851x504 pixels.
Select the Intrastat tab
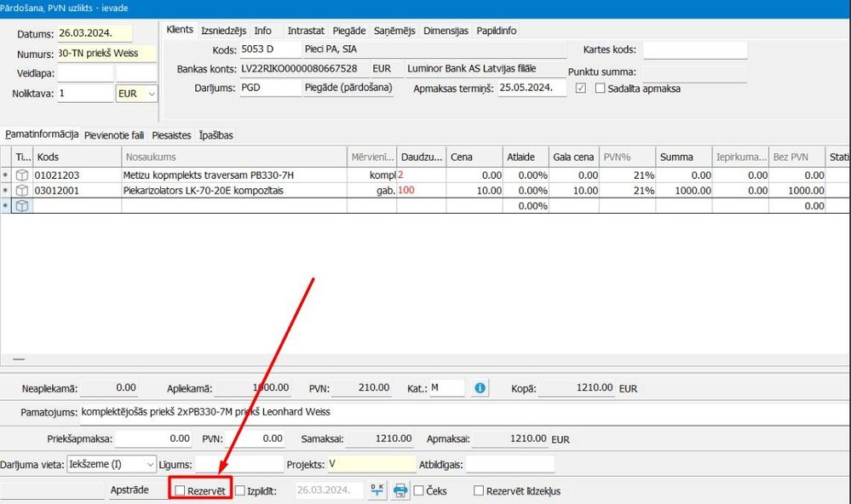[x=305, y=31]
